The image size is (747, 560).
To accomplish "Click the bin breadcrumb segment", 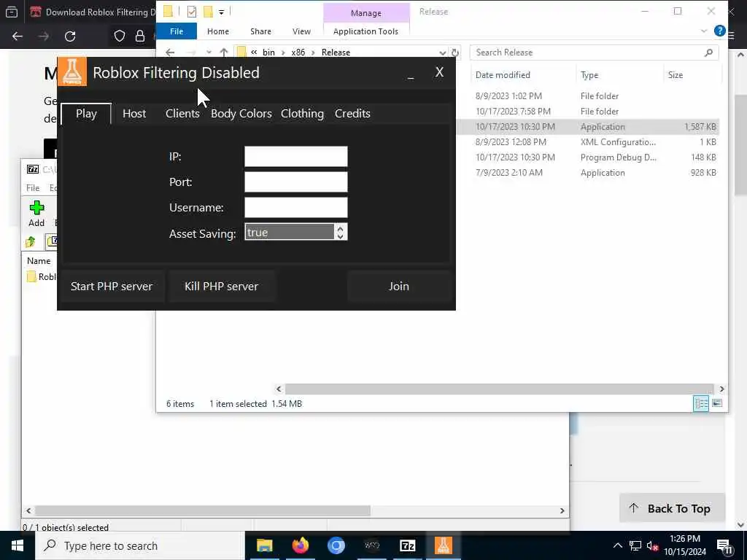I will pyautogui.click(x=268, y=52).
